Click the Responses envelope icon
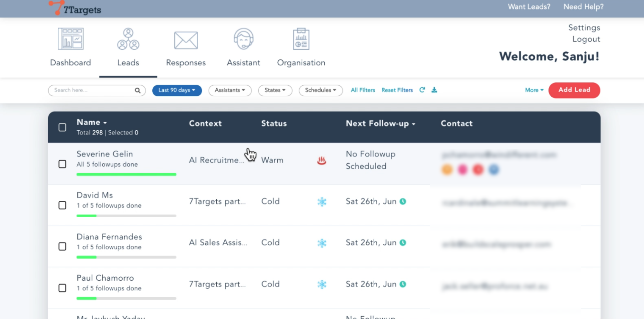Image resolution: width=644 pixels, height=319 pixels. pos(186,40)
